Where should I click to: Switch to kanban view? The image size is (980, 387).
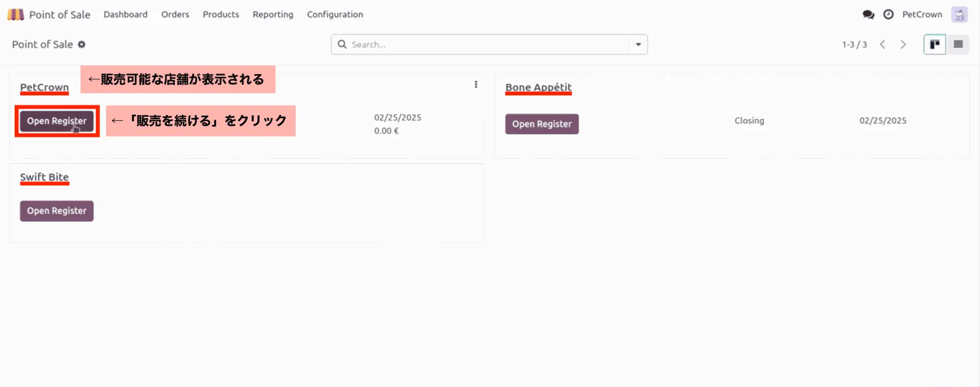click(935, 44)
